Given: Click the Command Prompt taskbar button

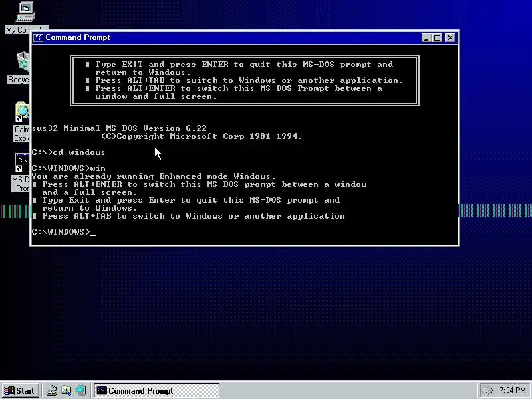Looking at the screenshot, I should [157, 391].
